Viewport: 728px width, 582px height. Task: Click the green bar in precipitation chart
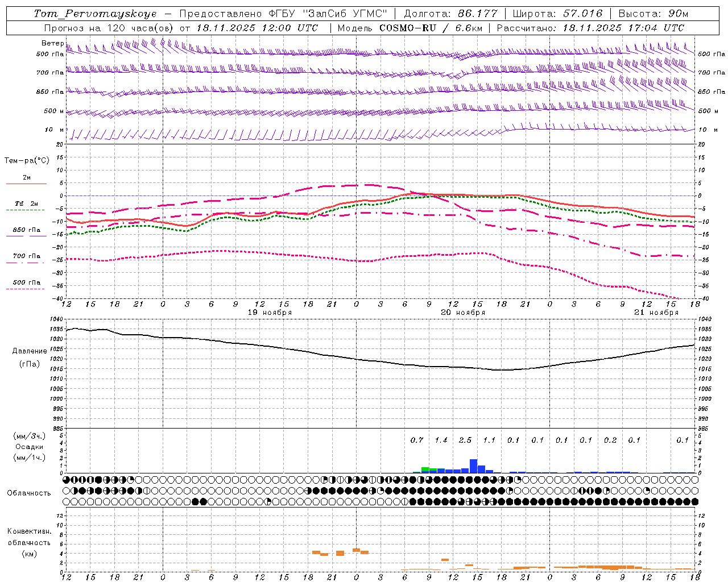pos(425,469)
